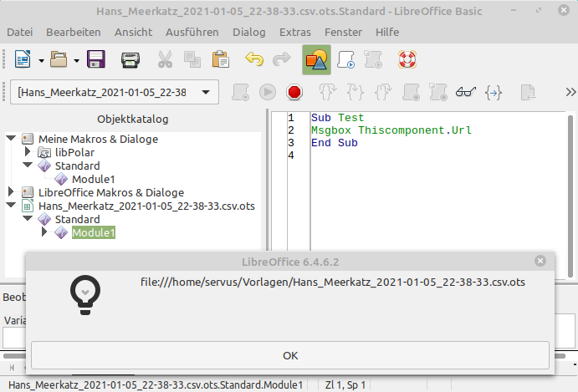Collapse Standard under Meine Makros

pyautogui.click(x=28, y=165)
